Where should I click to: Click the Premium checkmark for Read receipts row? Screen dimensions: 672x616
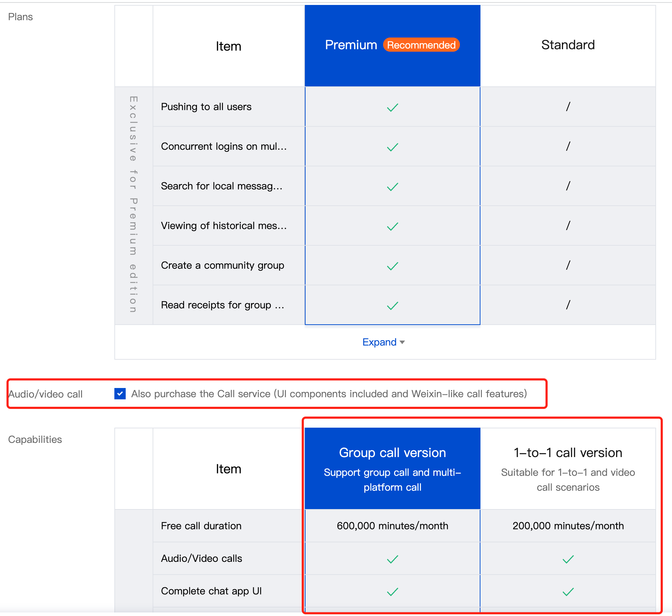(x=392, y=306)
